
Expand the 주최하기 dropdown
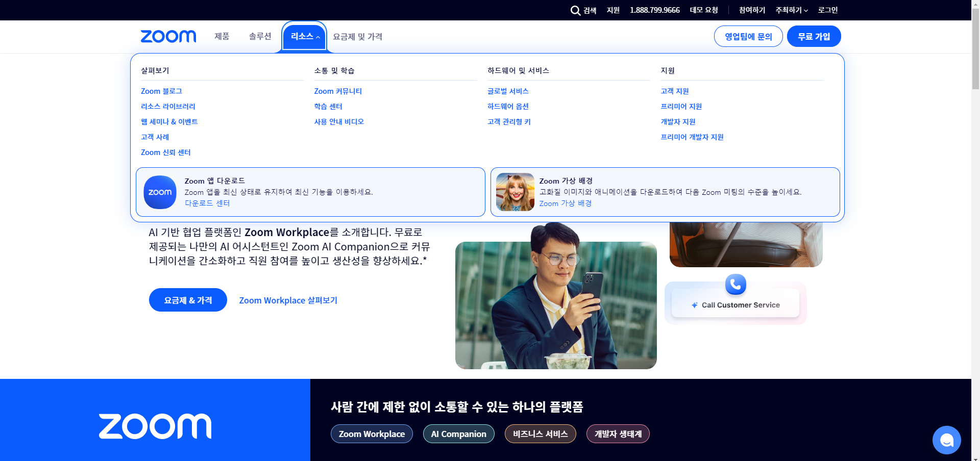[x=792, y=10]
